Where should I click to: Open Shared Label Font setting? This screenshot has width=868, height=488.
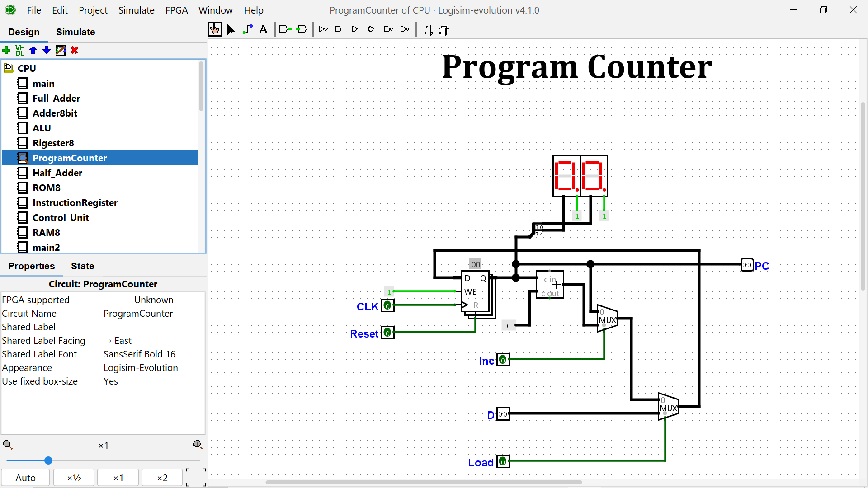[x=154, y=354]
